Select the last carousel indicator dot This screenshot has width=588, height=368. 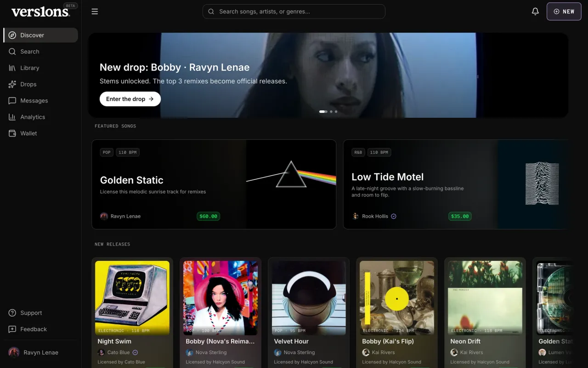point(336,111)
